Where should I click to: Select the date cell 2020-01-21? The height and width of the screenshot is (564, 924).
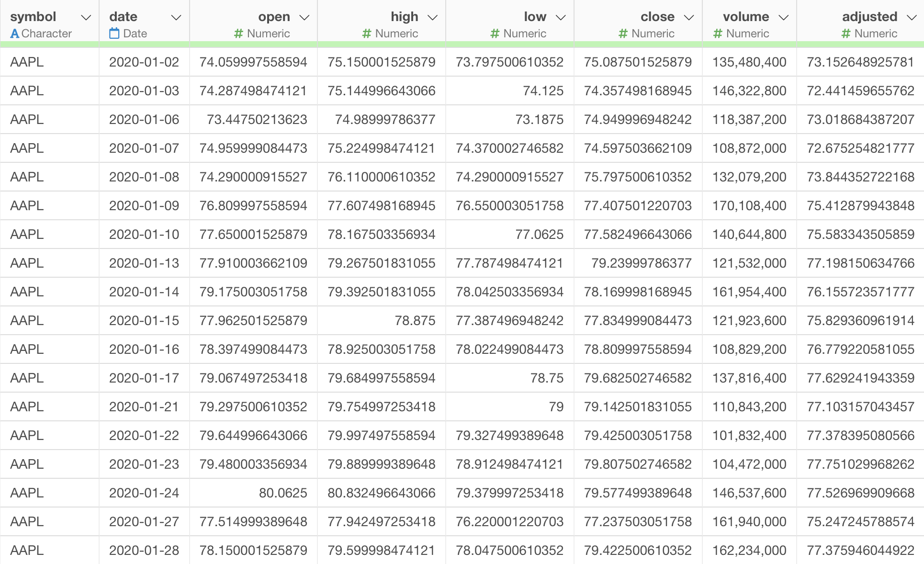click(x=144, y=407)
